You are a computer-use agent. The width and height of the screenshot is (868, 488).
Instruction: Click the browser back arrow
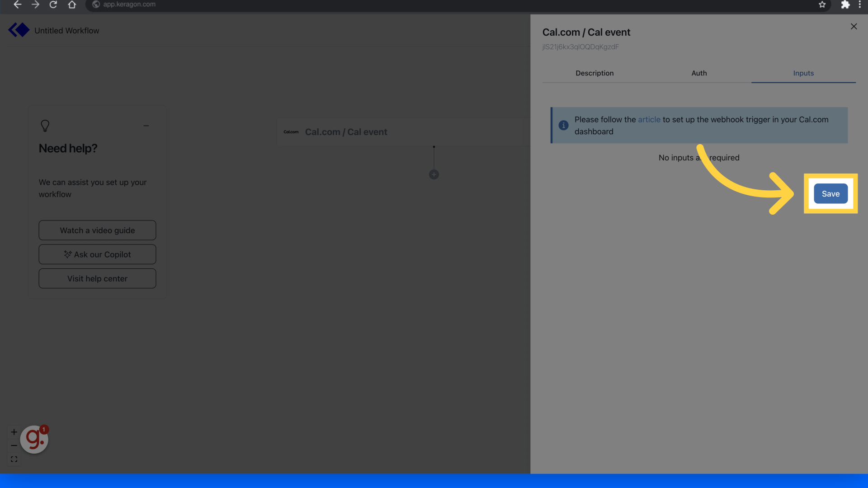[x=17, y=5]
